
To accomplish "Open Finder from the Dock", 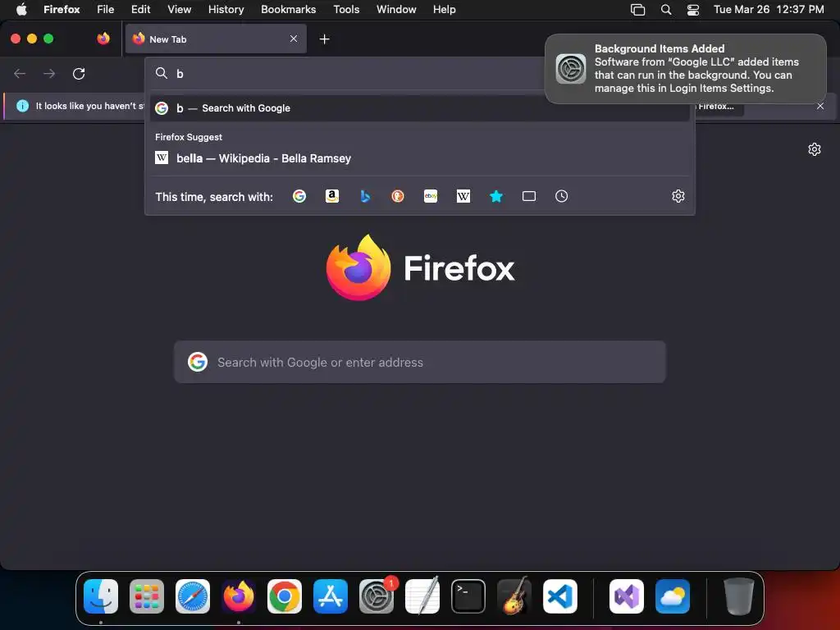I will pyautogui.click(x=101, y=596).
